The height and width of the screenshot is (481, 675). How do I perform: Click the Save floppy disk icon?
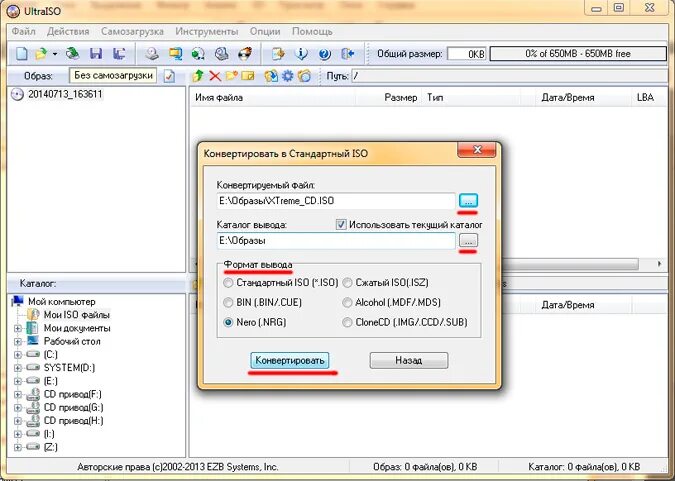click(96, 54)
